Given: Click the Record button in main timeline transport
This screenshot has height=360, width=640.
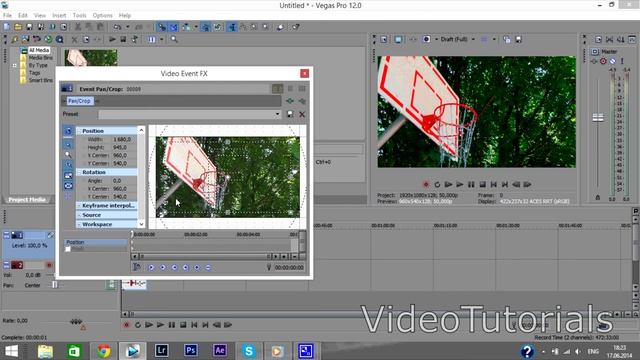Looking at the screenshot, I should 126,325.
